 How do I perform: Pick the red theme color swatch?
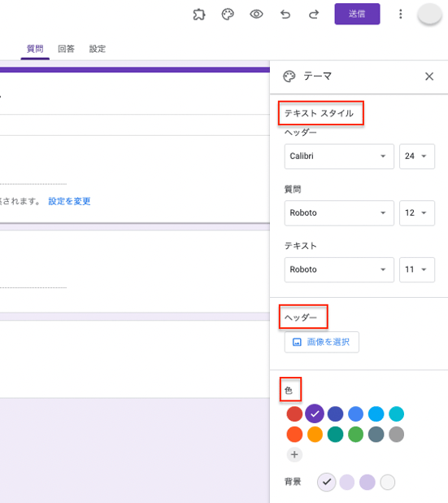pos(294,413)
